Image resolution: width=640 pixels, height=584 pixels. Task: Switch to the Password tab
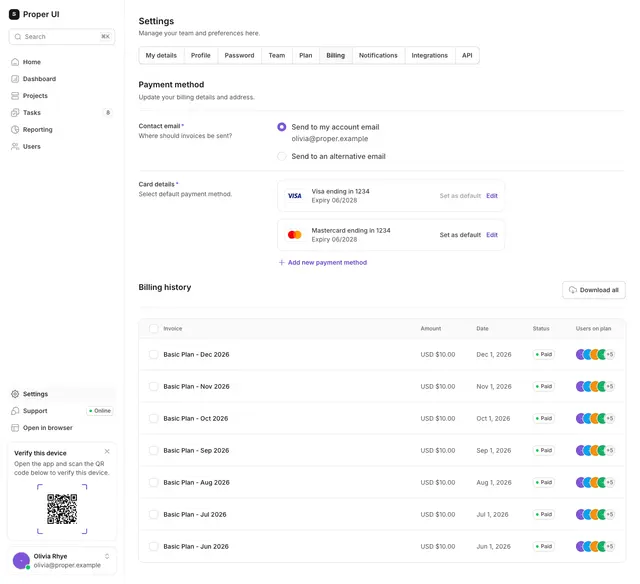click(239, 56)
